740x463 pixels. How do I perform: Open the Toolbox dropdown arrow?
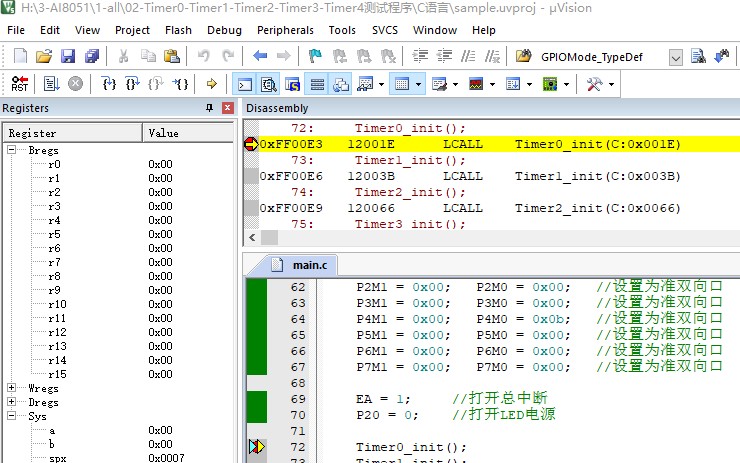pyautogui.click(x=611, y=84)
